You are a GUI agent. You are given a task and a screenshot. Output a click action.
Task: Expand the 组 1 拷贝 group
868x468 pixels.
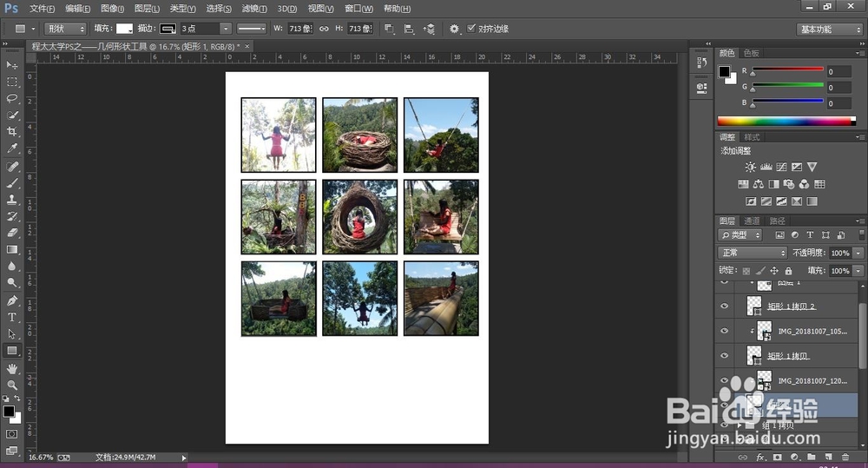click(740, 425)
